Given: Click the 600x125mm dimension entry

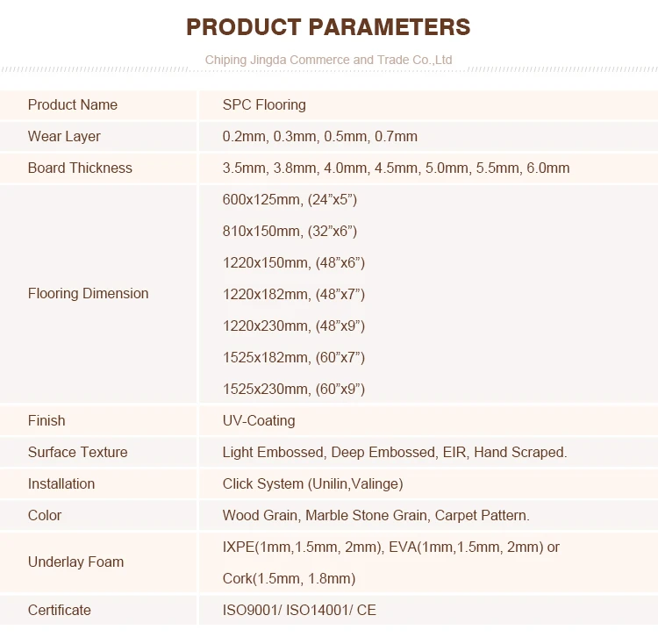Looking at the screenshot, I should coord(290,199).
